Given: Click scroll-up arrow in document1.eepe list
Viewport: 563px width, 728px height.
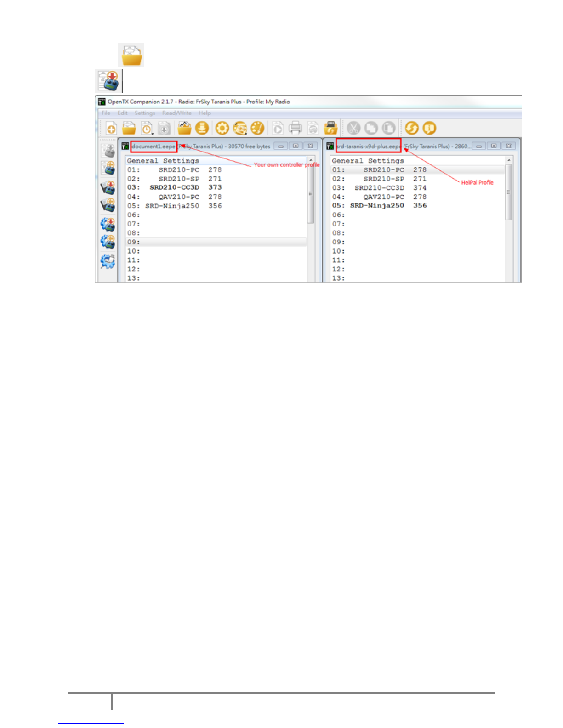Looking at the screenshot, I should (x=311, y=160).
